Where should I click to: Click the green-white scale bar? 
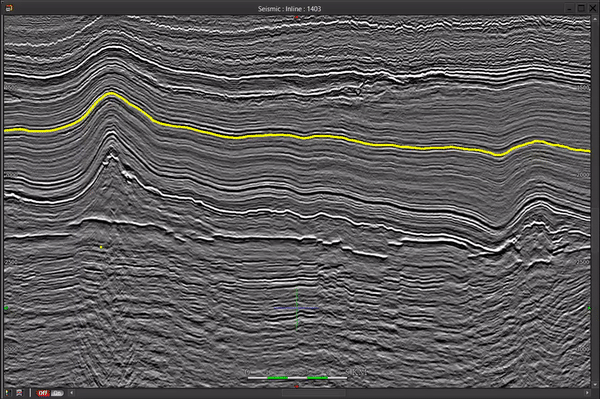[x=297, y=378]
